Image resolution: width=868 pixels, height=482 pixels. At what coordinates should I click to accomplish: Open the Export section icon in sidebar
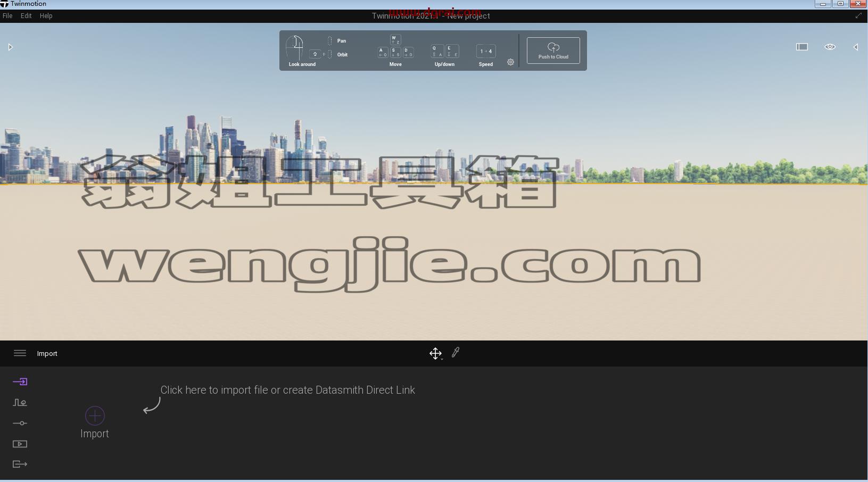coord(20,464)
